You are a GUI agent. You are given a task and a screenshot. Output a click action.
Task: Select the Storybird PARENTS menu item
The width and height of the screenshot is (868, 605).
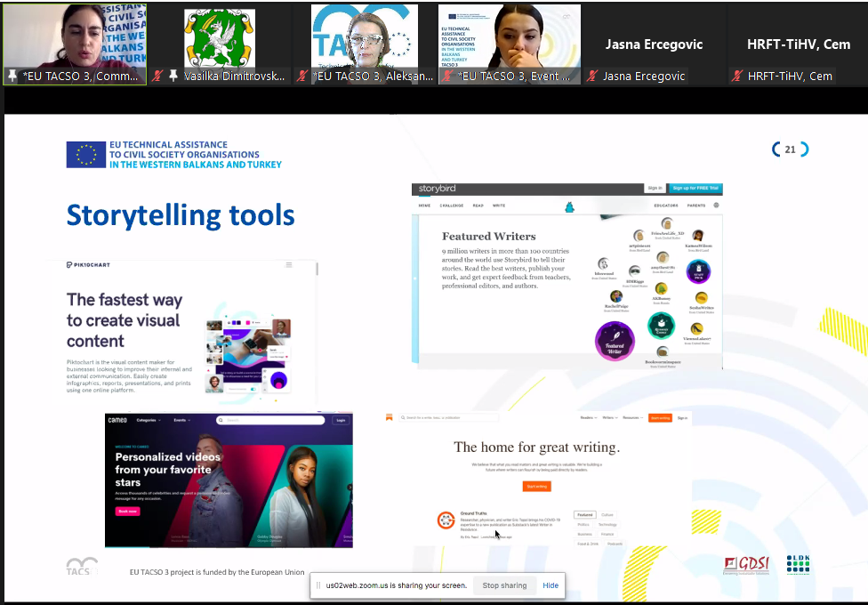tap(696, 206)
